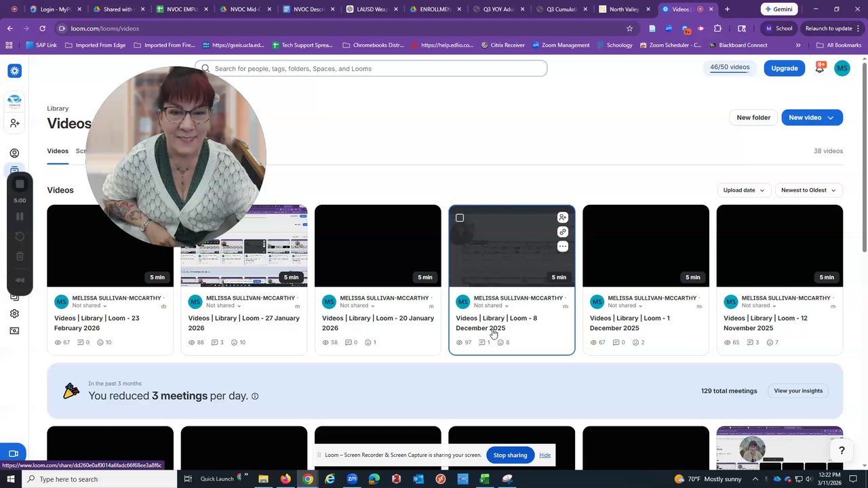The image size is (868, 488).
Task: Open Outlook from the taskbar
Action: click(418, 479)
